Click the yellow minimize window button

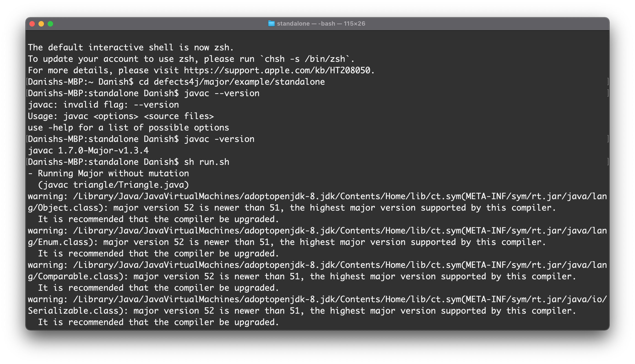[41, 24]
